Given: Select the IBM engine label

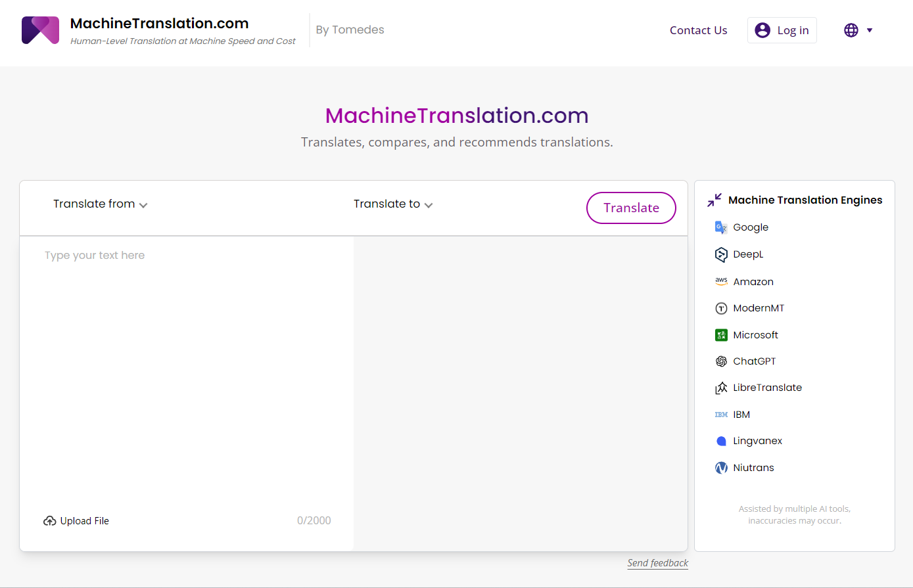Looking at the screenshot, I should tap(741, 415).
